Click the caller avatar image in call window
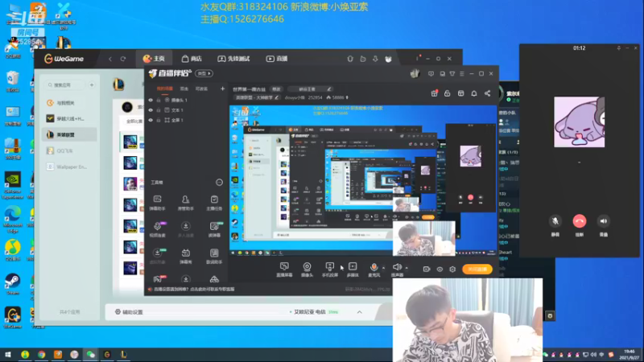Image resolution: width=644 pixels, height=362 pixels. (579, 122)
